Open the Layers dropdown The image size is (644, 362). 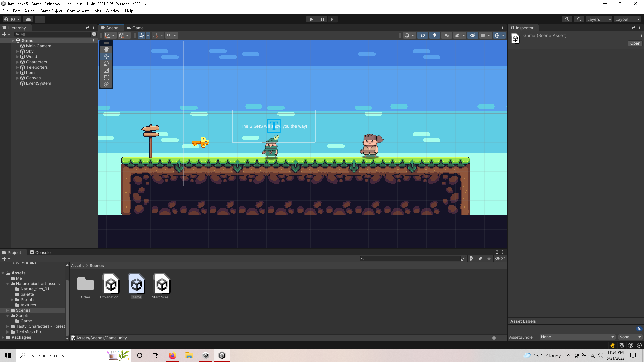[x=599, y=19]
